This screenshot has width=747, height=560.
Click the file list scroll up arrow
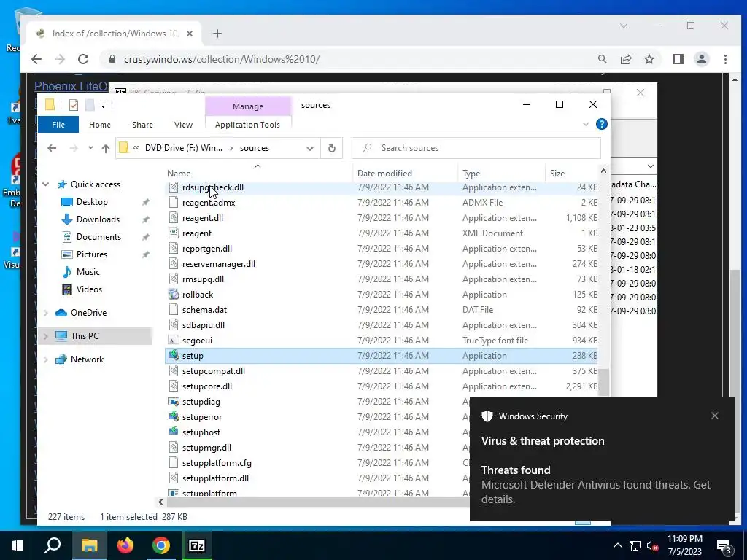(603, 171)
